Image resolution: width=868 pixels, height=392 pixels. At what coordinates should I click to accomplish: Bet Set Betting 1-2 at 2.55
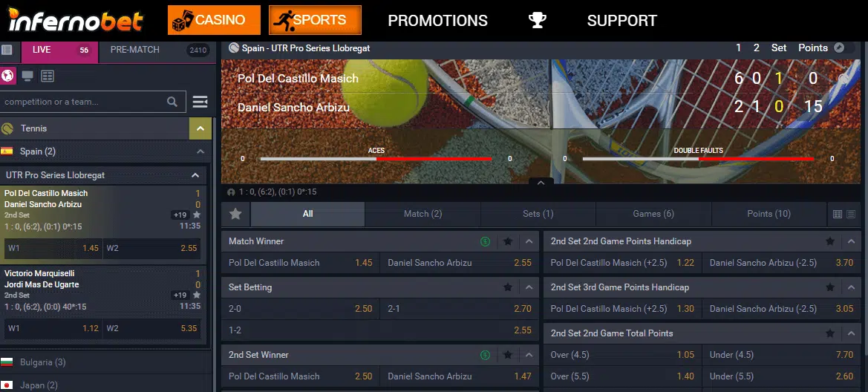[x=379, y=330]
